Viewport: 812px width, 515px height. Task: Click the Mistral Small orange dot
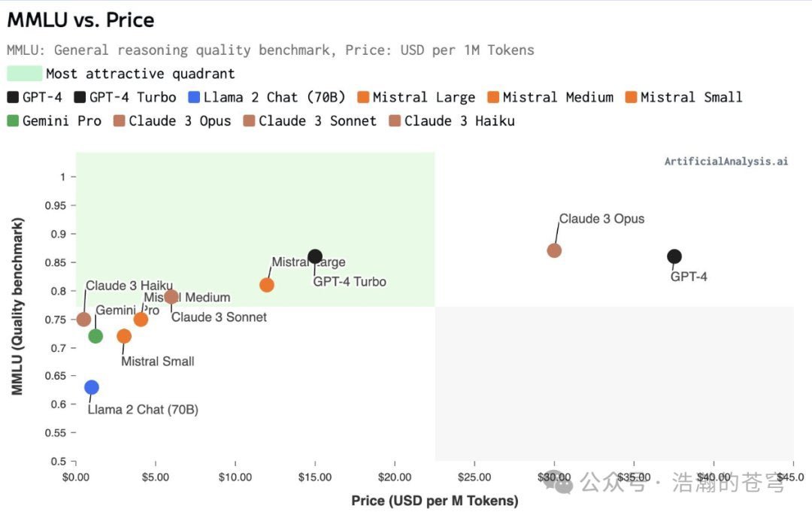tap(124, 336)
